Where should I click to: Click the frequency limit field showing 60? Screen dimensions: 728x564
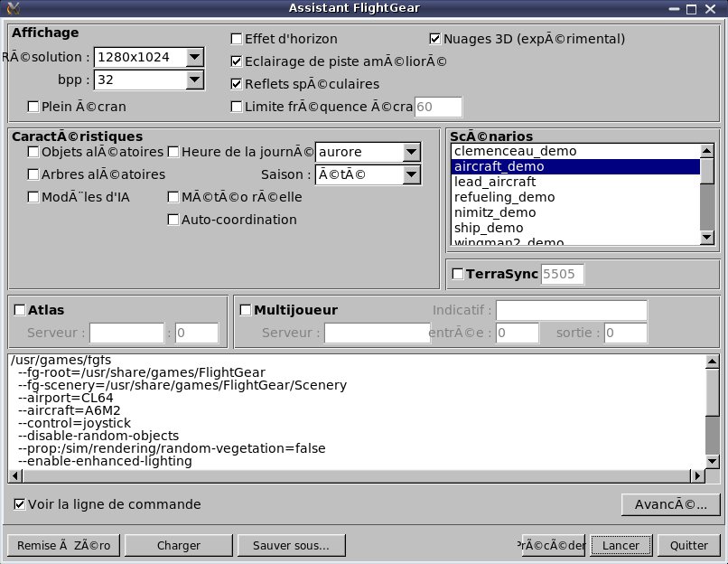pos(438,107)
